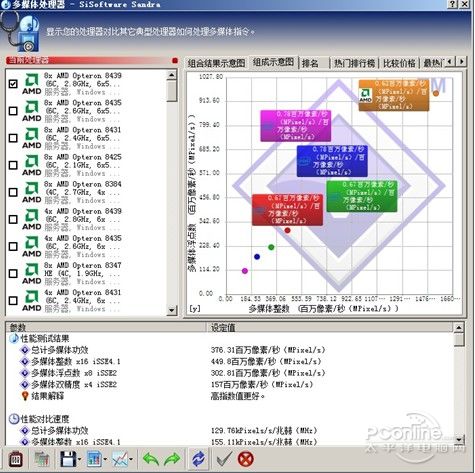
Task: Open the dropdown arrow next to save icon
Action: pos(79,459)
